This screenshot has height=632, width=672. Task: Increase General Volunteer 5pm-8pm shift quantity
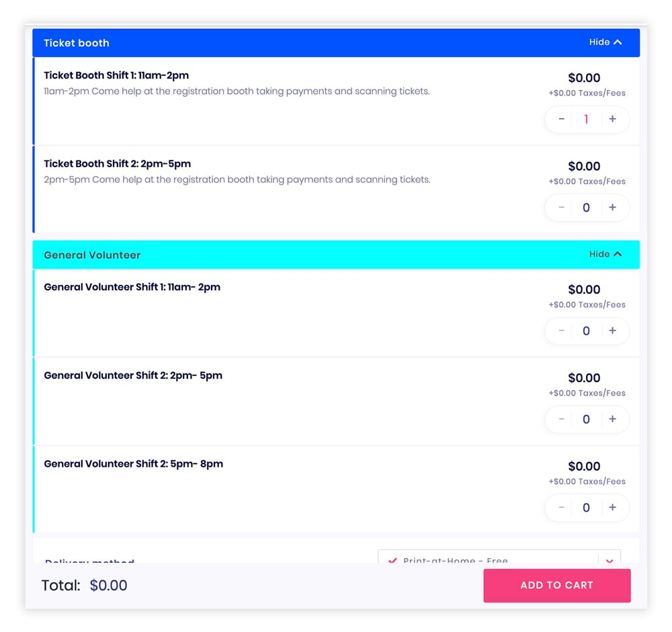pyautogui.click(x=612, y=507)
